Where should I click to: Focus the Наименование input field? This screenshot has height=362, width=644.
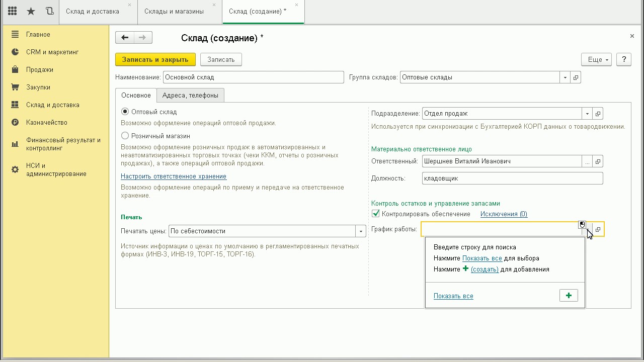pyautogui.click(x=254, y=77)
